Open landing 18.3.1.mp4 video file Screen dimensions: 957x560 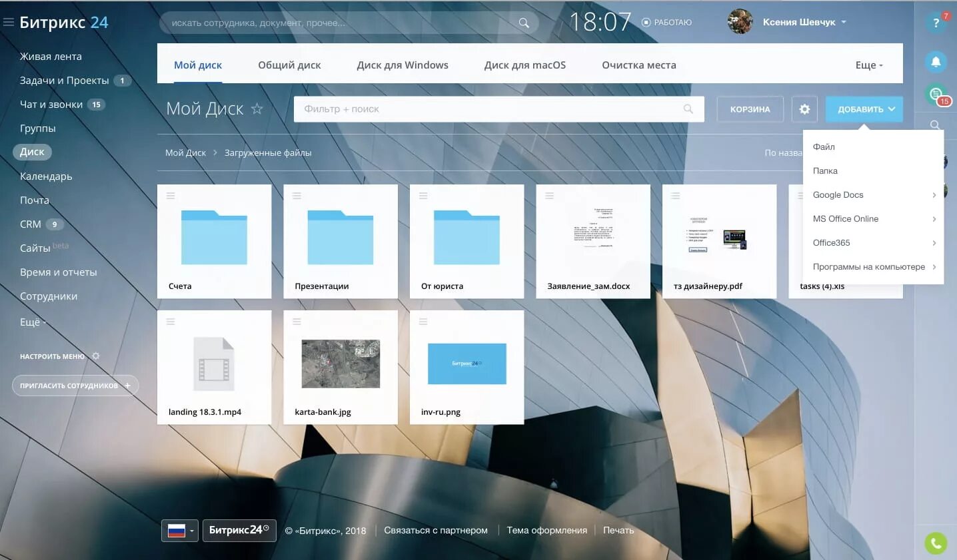click(214, 367)
